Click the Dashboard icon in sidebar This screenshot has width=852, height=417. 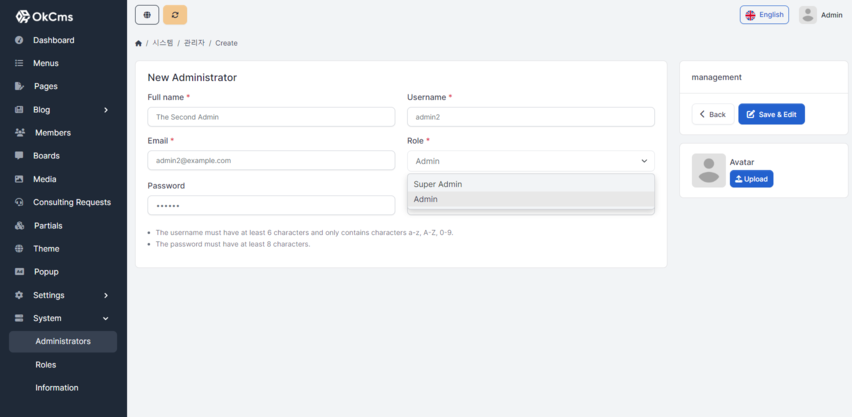(x=20, y=40)
